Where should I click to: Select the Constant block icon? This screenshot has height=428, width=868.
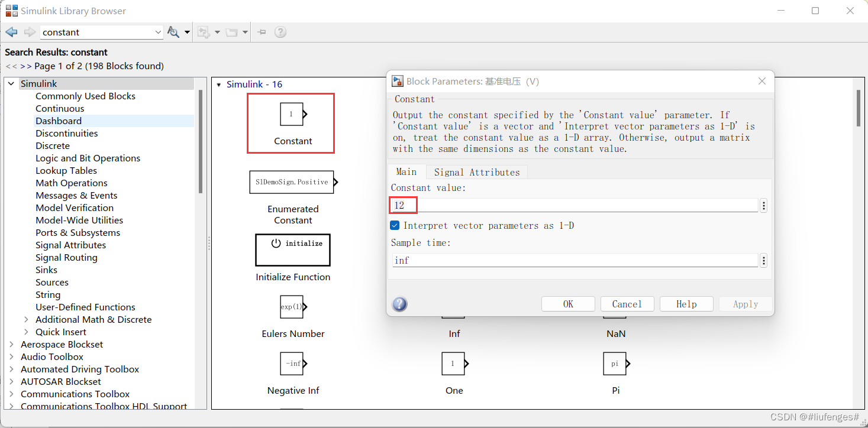[293, 114]
